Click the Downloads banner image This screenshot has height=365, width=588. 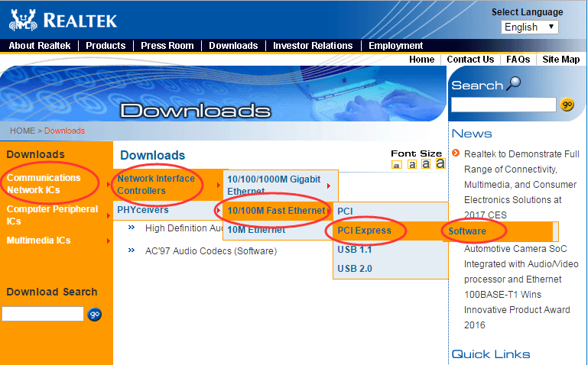[x=223, y=94]
